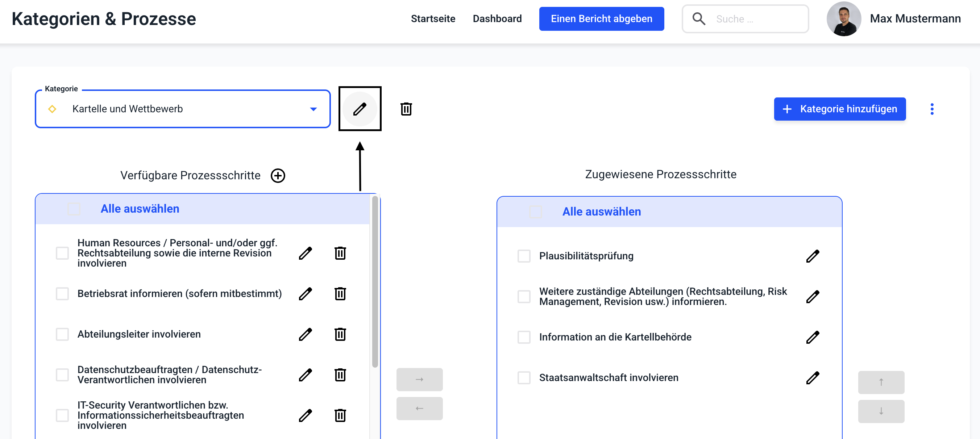Screen dimensions: 980x439
Task: Delete the category 'Kartelle und Wettbewerb' via trash icon
Action: [x=406, y=109]
